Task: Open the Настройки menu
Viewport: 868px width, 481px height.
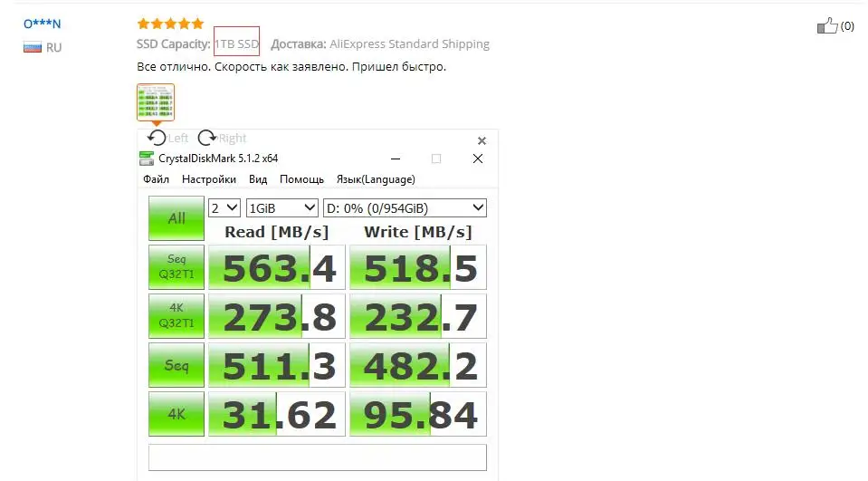Action: coord(209,179)
